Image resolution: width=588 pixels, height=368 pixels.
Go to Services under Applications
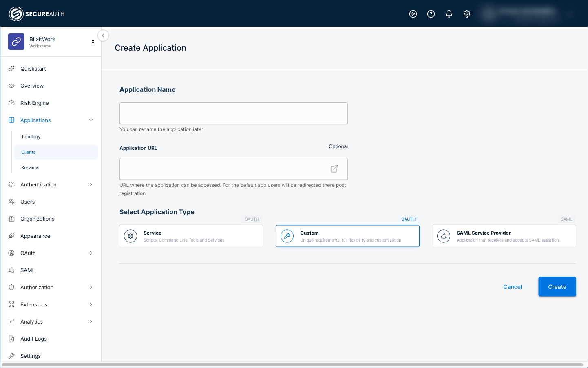(x=30, y=168)
